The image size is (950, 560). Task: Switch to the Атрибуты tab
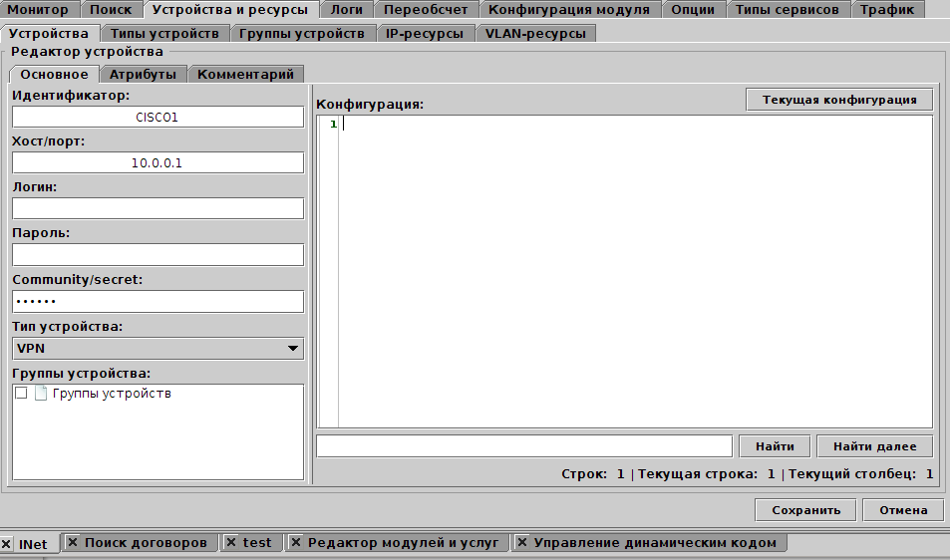point(143,74)
